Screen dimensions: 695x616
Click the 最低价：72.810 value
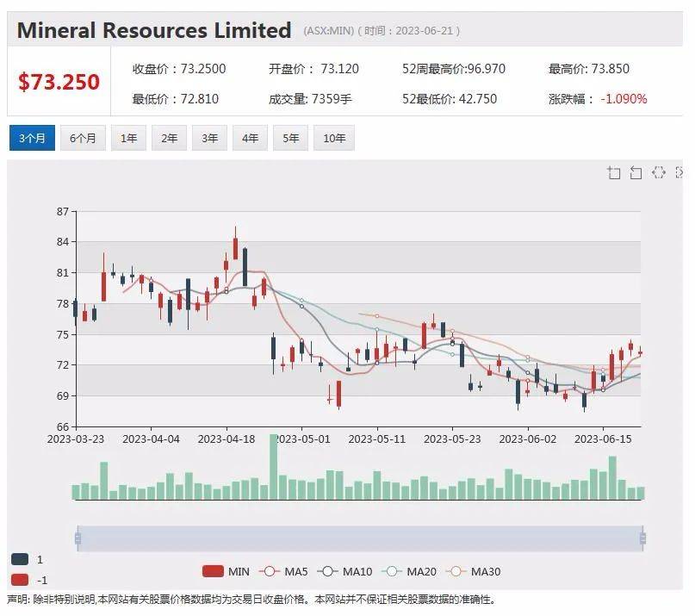tap(176, 98)
